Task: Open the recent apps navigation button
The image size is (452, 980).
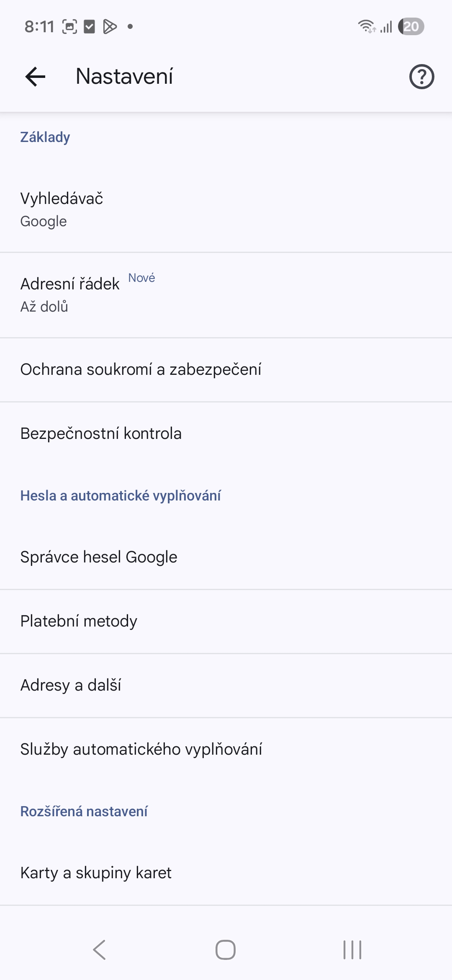Action: (x=352, y=949)
